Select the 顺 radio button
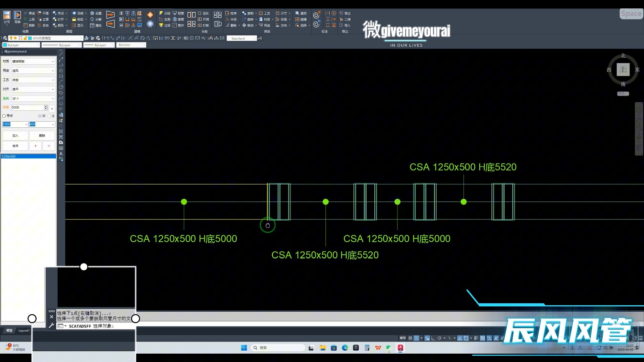The height and width of the screenshot is (362, 644). [x=40, y=116]
